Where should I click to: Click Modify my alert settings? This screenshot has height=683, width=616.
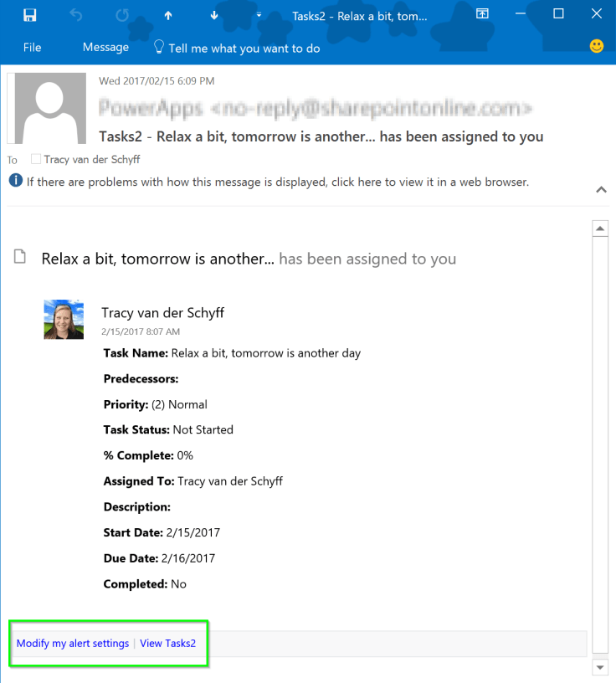72,643
